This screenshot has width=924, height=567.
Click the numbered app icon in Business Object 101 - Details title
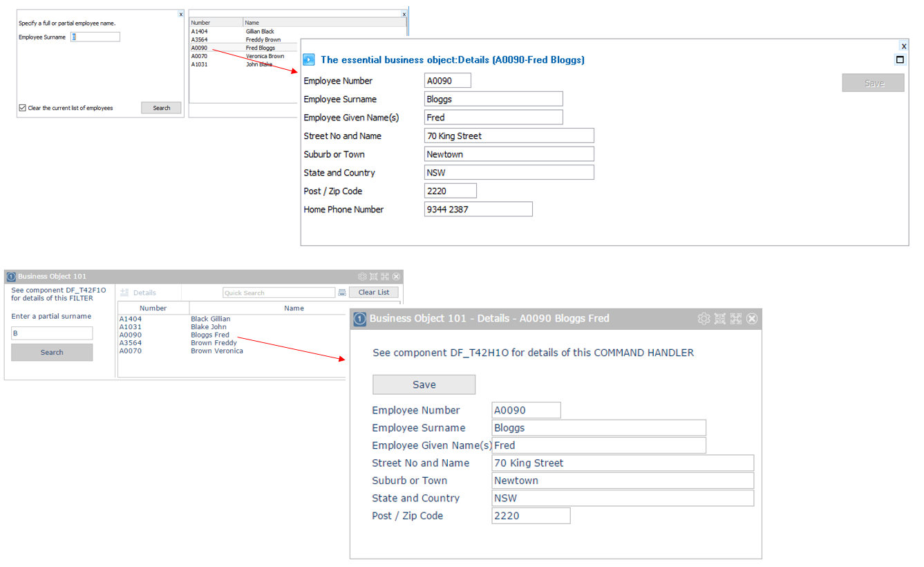pos(360,319)
